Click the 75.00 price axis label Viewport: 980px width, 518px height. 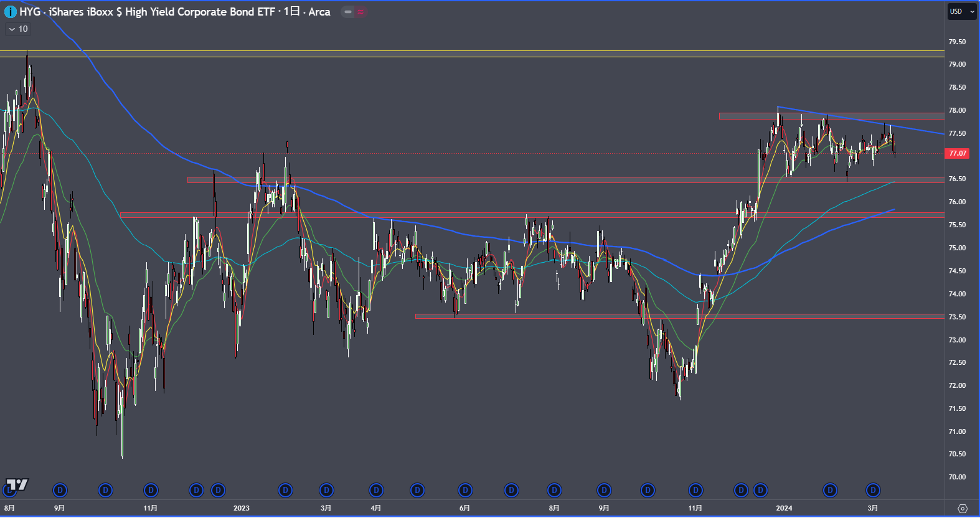(957, 248)
